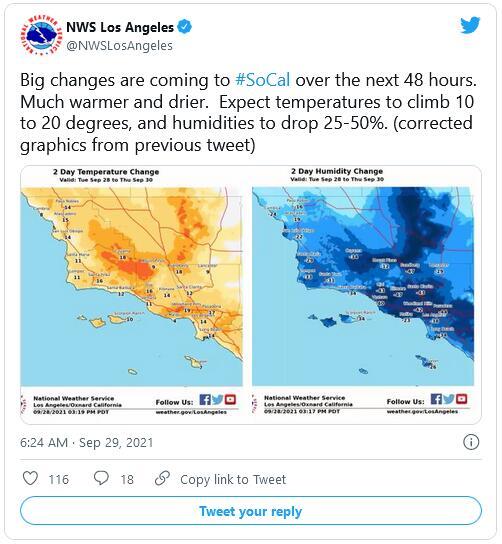Viewport: 502px width, 544px height.
Task: Click the chain link icon
Action: pos(162,478)
